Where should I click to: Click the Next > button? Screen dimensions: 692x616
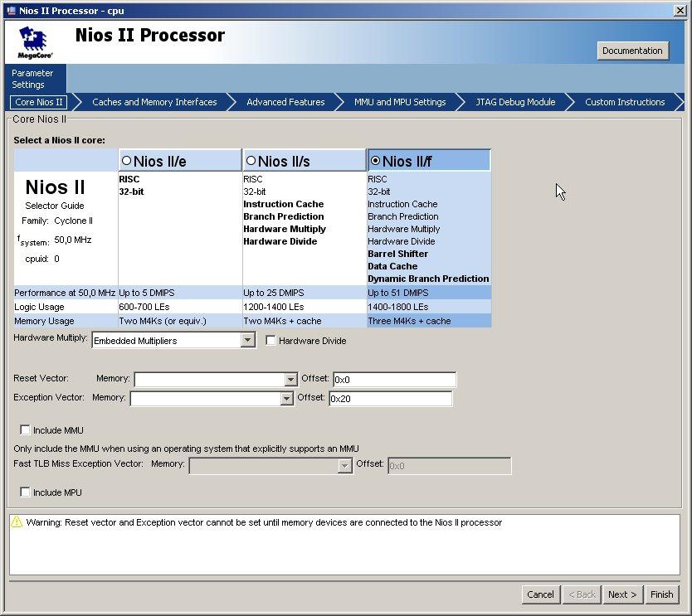622,594
